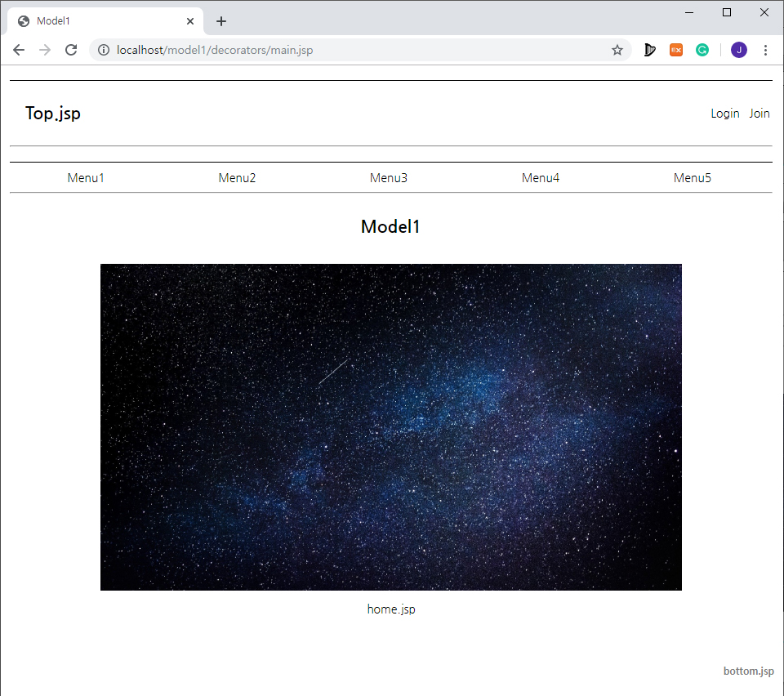Click the galaxy image on home.jsp
784x696 pixels.
coord(390,426)
